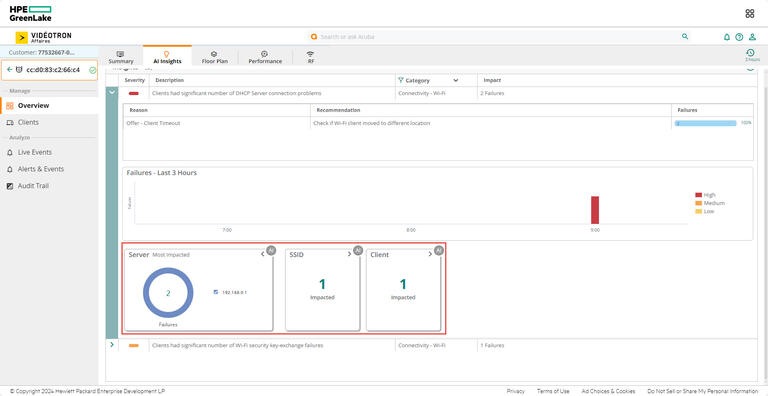Click the Description column header
768x396 pixels.
169,80
